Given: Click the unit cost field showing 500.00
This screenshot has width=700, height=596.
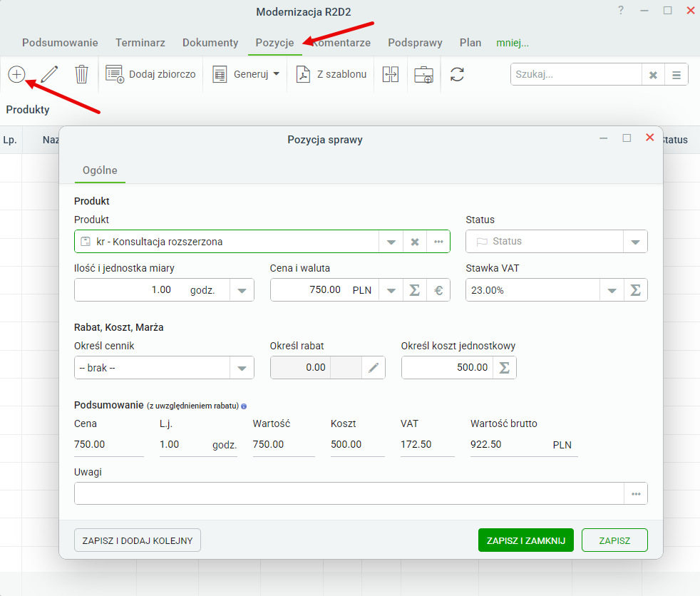Looking at the screenshot, I should (x=447, y=367).
